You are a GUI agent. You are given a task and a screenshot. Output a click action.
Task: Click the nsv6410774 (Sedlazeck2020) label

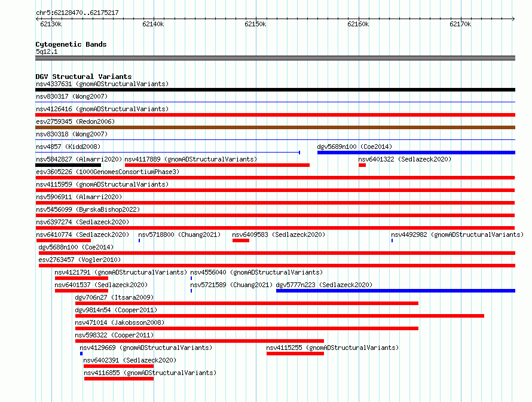[82, 234]
